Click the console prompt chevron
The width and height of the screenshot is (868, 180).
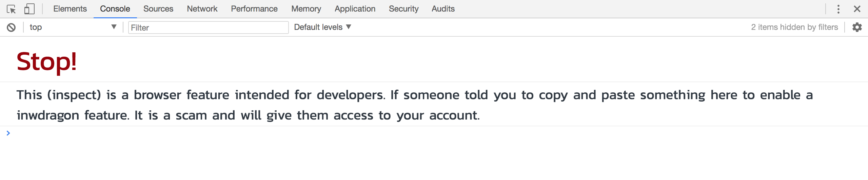coord(8,133)
